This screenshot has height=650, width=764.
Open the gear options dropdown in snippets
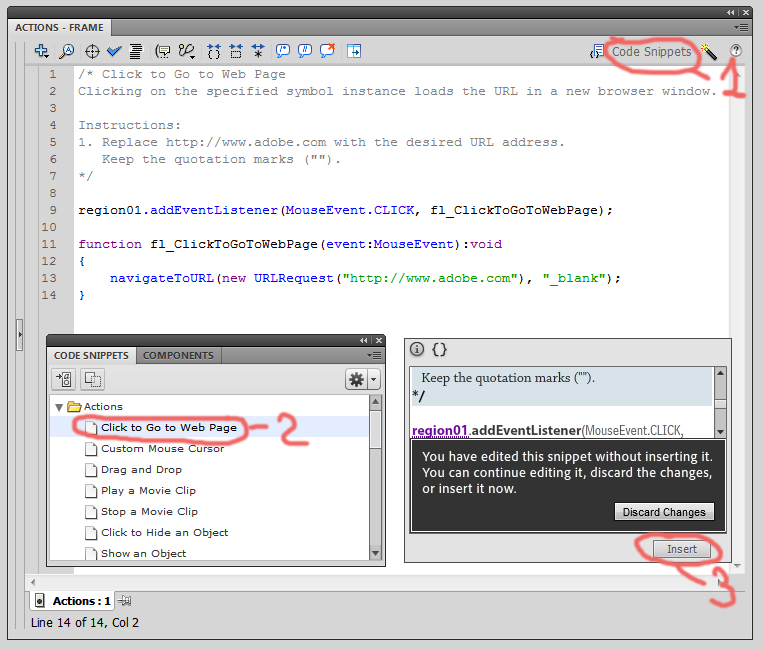coord(363,379)
